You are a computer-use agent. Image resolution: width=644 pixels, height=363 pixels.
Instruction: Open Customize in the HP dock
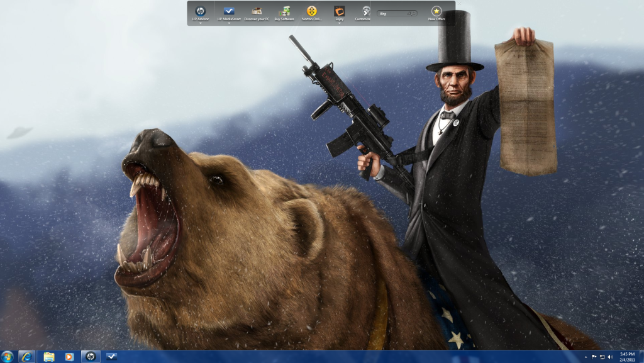pos(363,13)
